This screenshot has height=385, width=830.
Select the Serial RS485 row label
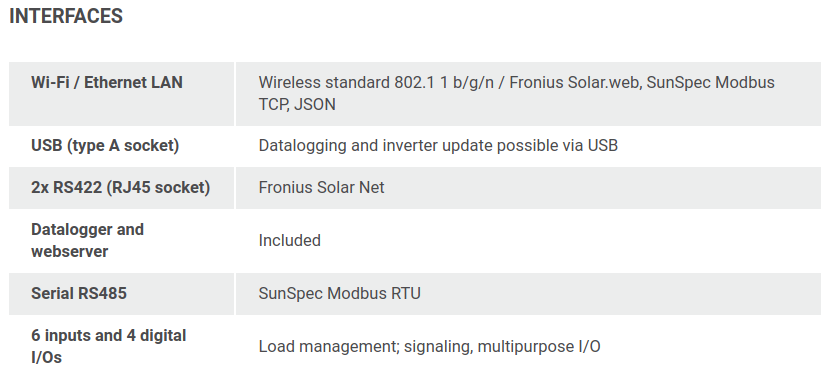coord(79,293)
